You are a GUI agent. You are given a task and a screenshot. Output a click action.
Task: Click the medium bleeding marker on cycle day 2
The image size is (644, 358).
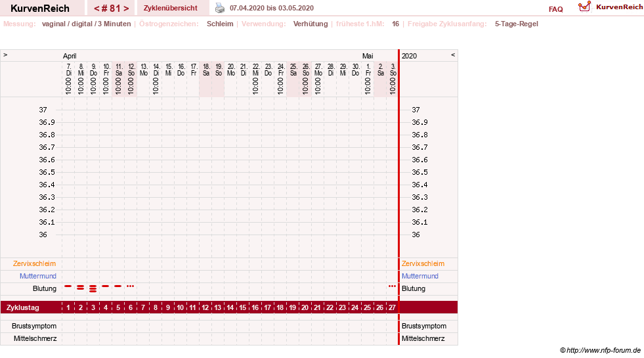tap(81, 287)
